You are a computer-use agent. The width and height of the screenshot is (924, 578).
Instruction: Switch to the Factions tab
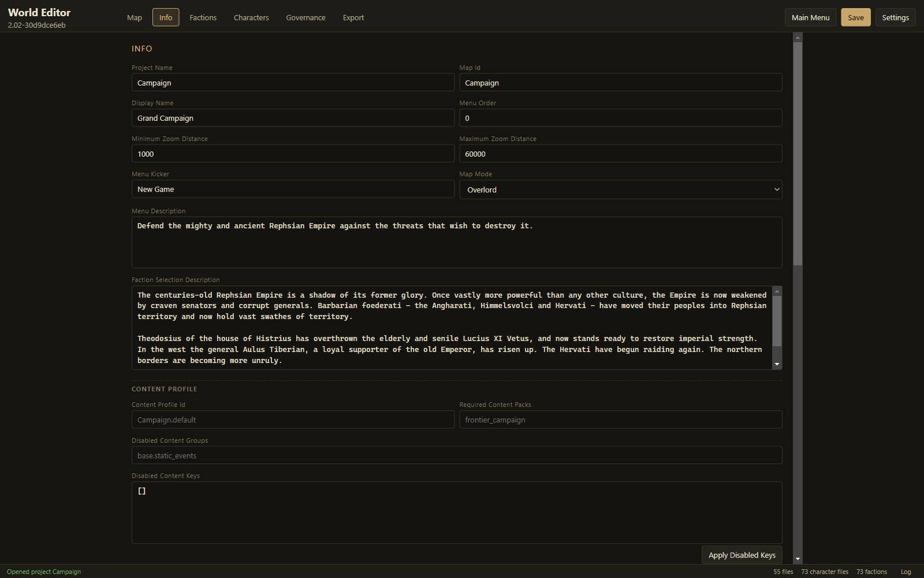point(203,17)
